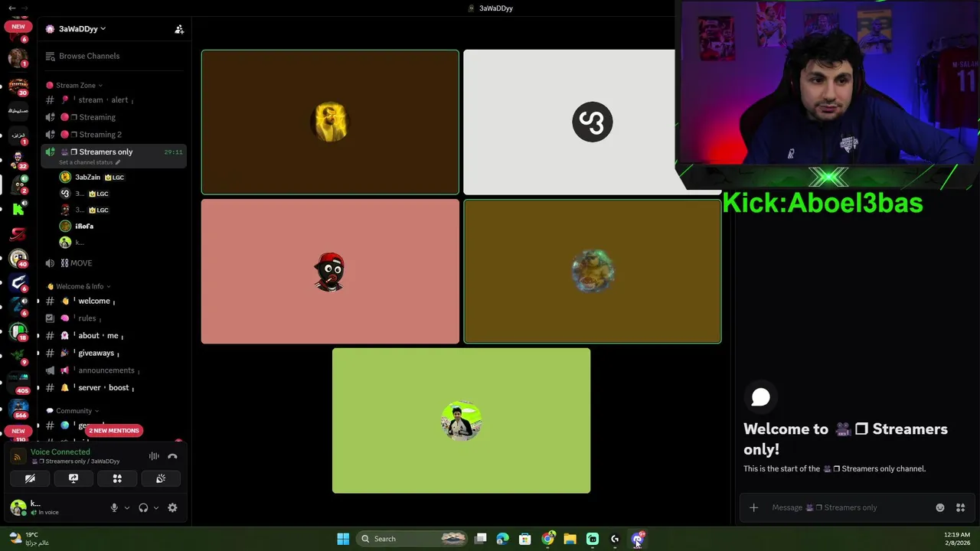Open the server with 30 notifications badge

(18, 85)
